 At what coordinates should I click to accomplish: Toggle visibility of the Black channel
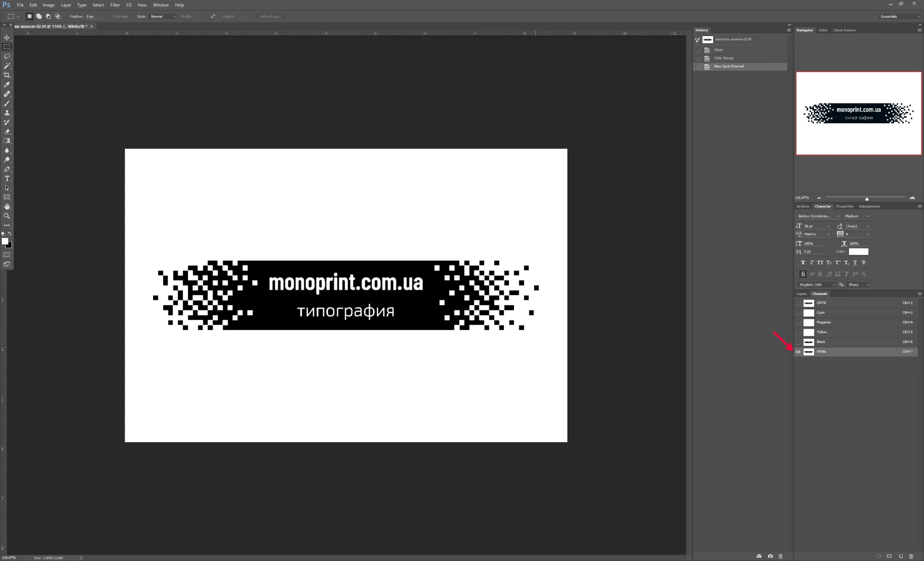pos(798,342)
